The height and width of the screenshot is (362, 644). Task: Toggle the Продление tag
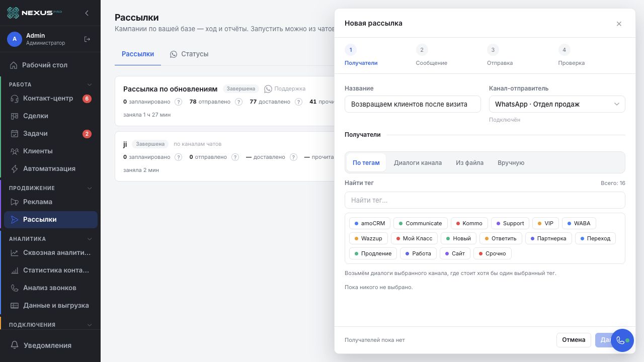(x=373, y=253)
